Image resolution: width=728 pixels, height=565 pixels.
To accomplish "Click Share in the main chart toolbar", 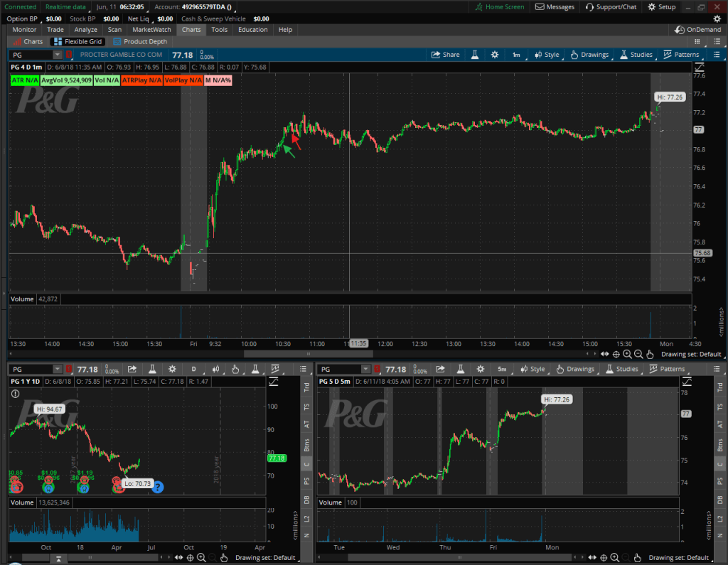I will click(445, 55).
